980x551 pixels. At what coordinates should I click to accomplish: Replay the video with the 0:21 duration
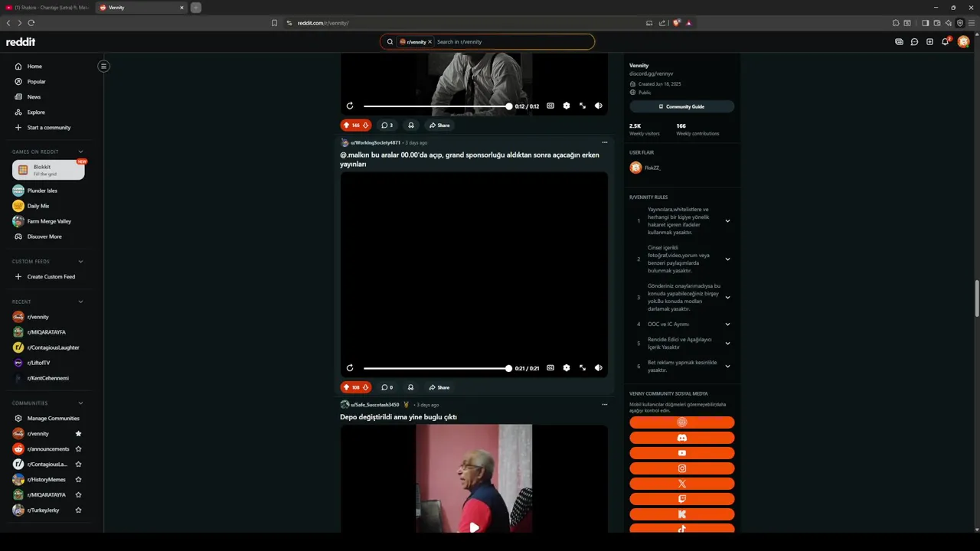coord(350,368)
